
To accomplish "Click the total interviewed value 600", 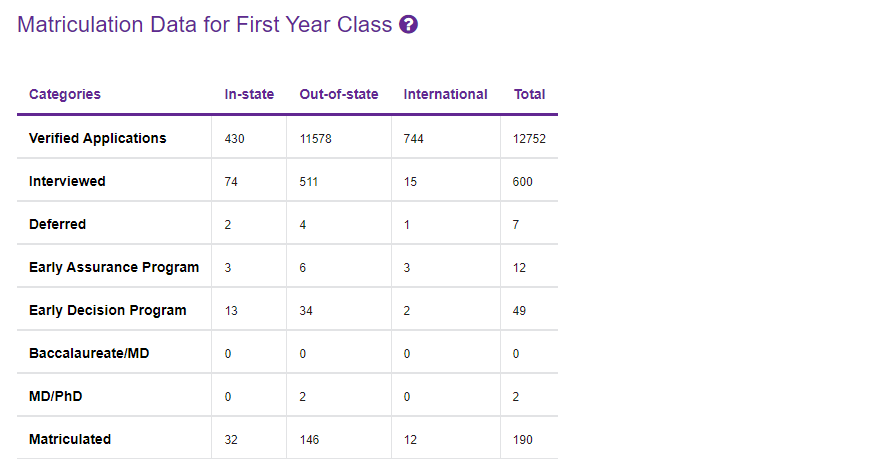I will click(x=523, y=182).
